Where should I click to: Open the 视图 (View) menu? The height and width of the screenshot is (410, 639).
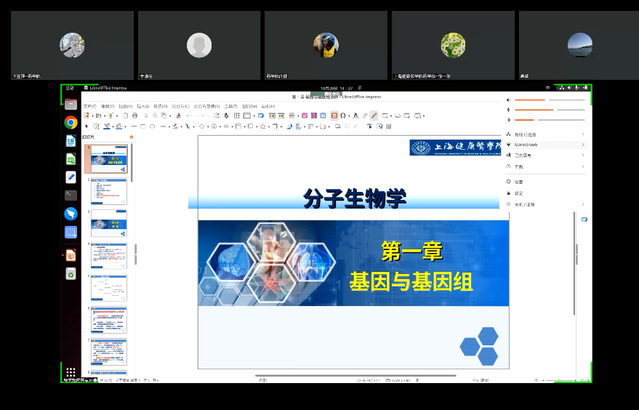(x=126, y=106)
